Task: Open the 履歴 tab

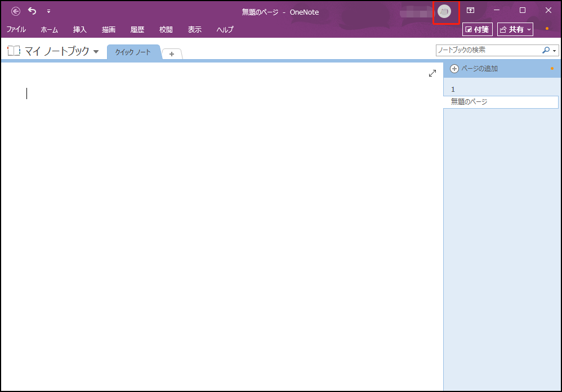Action: tap(137, 29)
